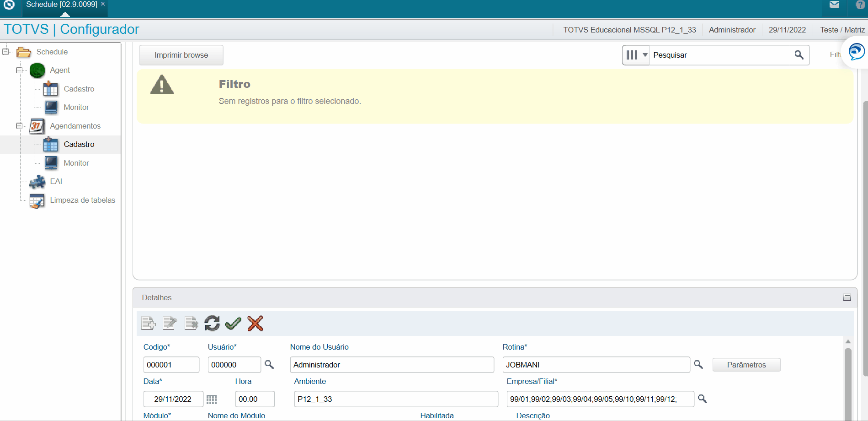Click the Hora field 00:00
This screenshot has width=868, height=421.
click(255, 399)
